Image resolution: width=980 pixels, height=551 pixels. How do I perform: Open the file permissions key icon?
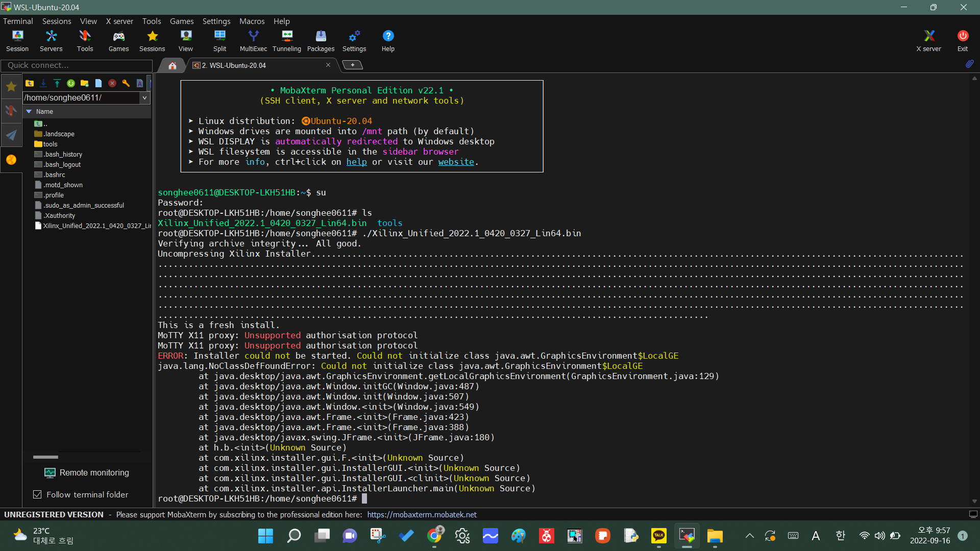point(126,83)
